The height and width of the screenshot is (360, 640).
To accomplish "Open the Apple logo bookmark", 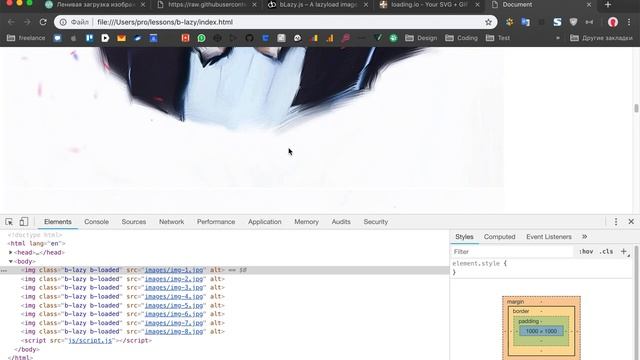I will pyautogui.click(x=73, y=38).
